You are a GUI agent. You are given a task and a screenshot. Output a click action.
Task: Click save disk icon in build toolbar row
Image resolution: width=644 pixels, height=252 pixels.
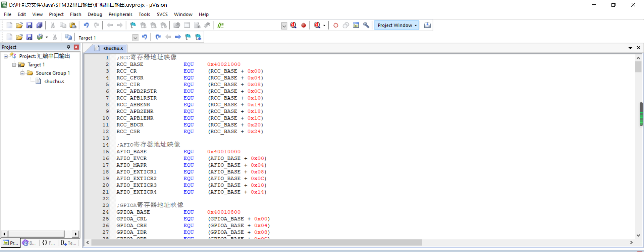point(29,37)
